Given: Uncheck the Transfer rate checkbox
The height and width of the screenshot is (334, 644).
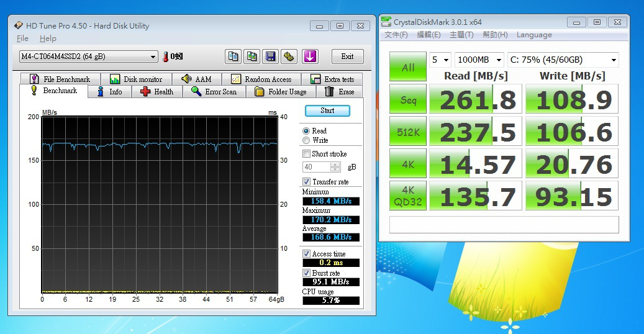Looking at the screenshot, I should point(306,181).
